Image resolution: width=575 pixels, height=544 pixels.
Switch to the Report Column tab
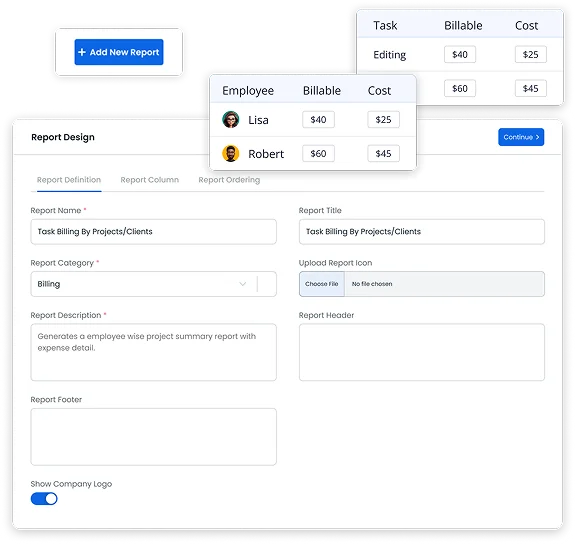tap(150, 180)
